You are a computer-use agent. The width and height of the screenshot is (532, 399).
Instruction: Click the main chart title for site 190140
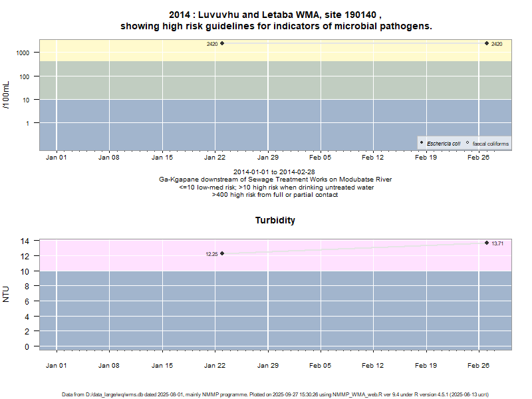point(275,20)
